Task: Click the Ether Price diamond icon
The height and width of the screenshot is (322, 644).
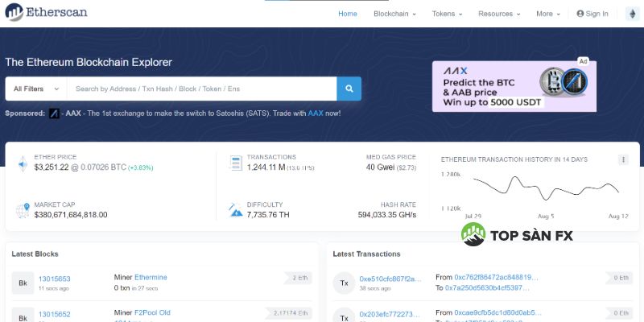Action: point(23,163)
